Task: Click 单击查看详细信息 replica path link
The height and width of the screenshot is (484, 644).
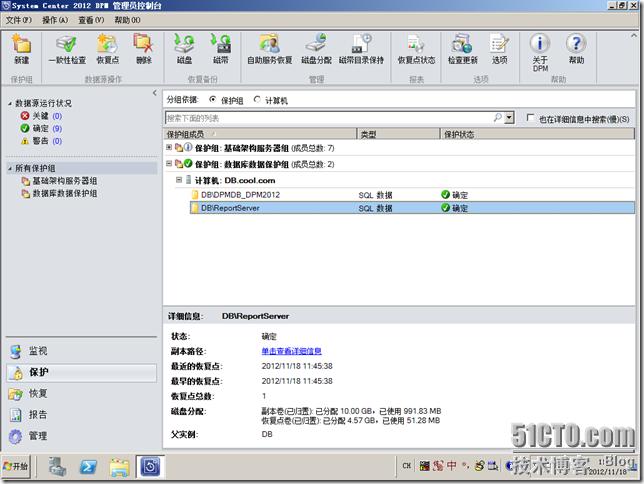Action: pyautogui.click(x=292, y=351)
